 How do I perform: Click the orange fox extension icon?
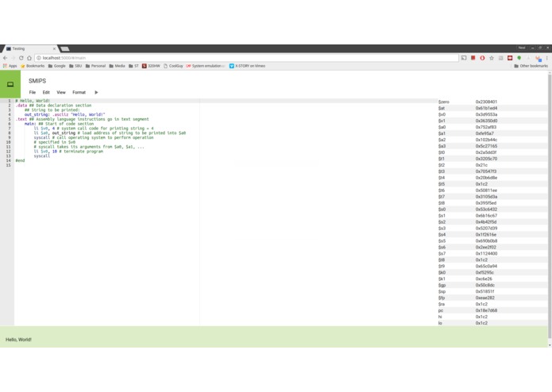(x=538, y=59)
